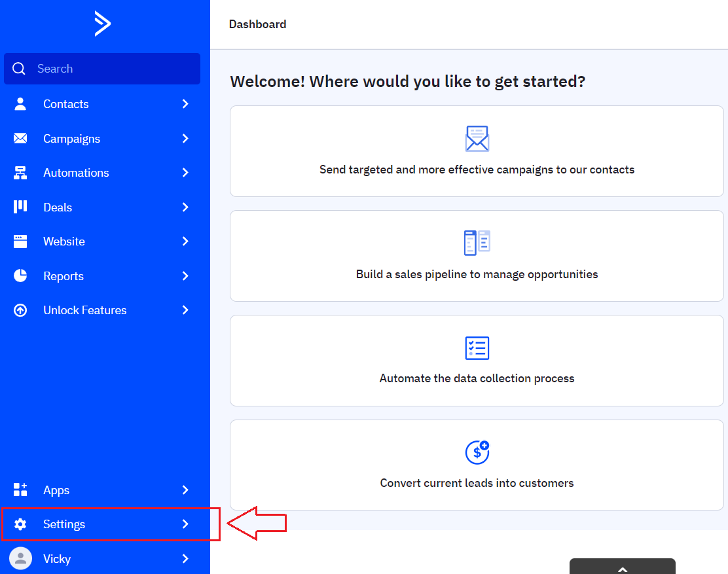Open the Apps menu item

[x=102, y=490]
